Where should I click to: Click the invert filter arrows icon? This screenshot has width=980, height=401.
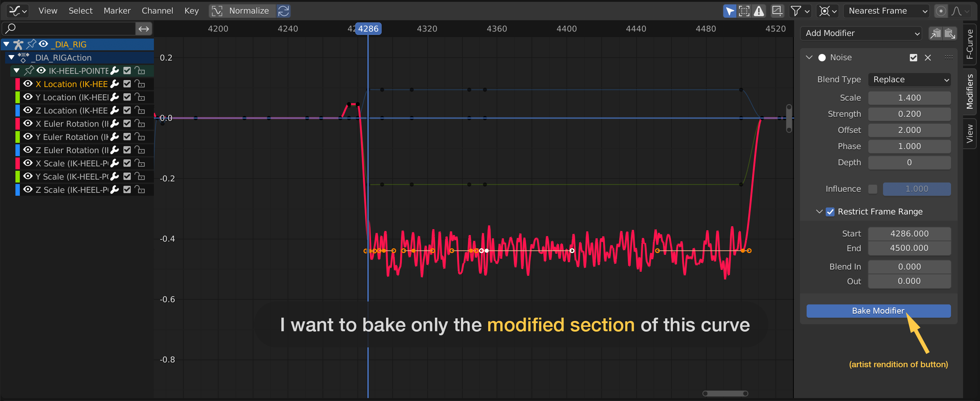point(144,29)
